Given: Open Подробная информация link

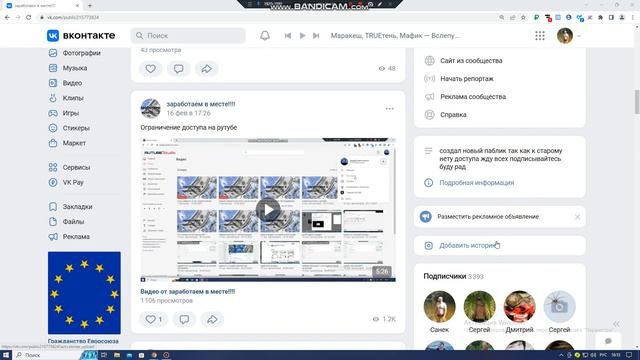Looking at the screenshot, I should pyautogui.click(x=477, y=183).
